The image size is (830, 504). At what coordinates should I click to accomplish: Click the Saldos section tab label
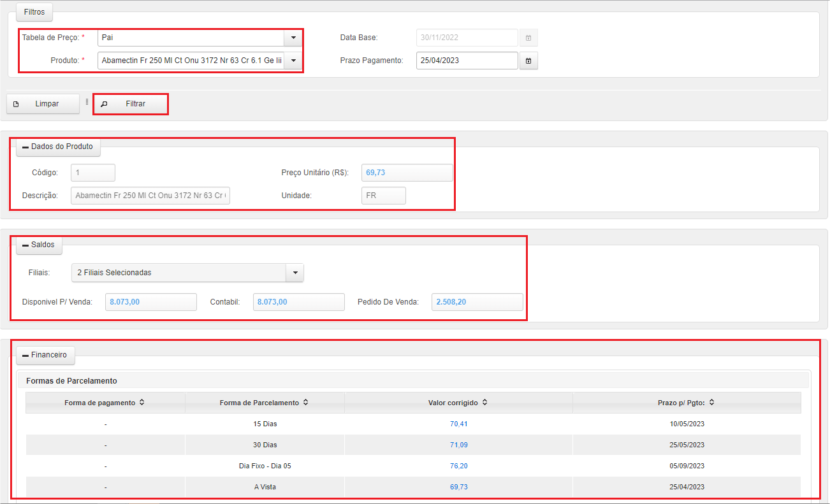pyautogui.click(x=42, y=245)
